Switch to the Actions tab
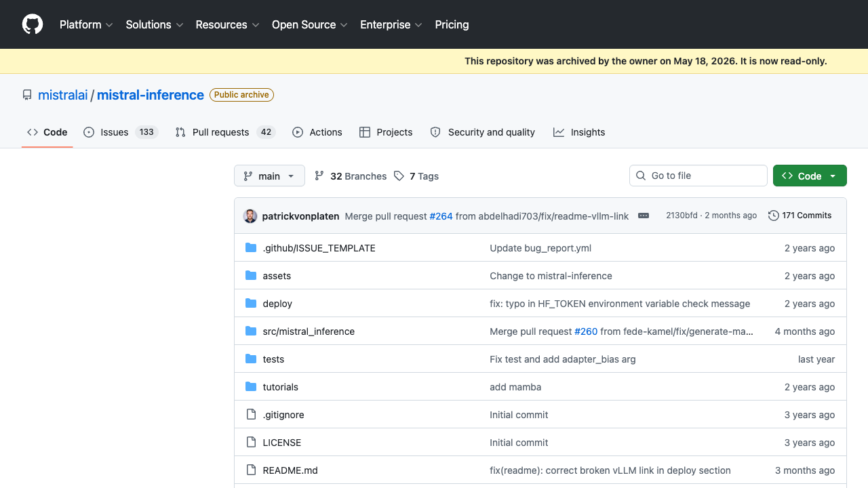Viewport: 868px width, 488px height. tap(317, 132)
